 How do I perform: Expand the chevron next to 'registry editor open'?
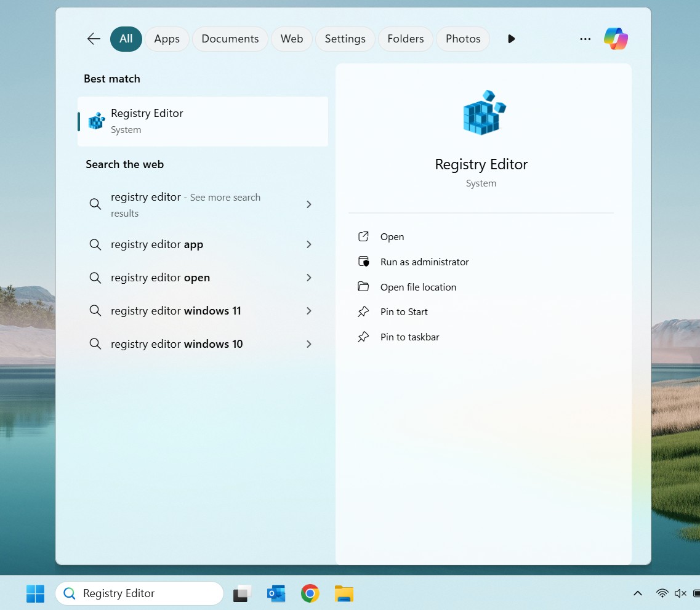[x=309, y=278]
